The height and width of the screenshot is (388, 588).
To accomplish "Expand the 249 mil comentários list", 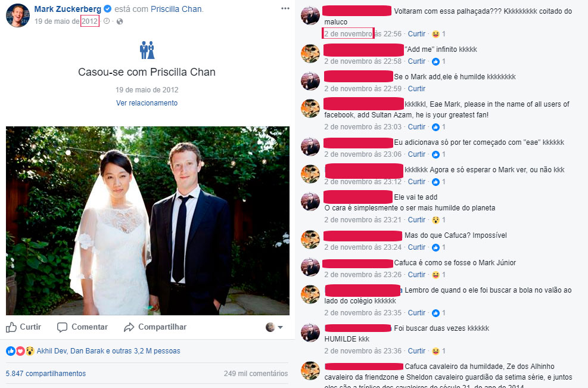I will click(256, 374).
